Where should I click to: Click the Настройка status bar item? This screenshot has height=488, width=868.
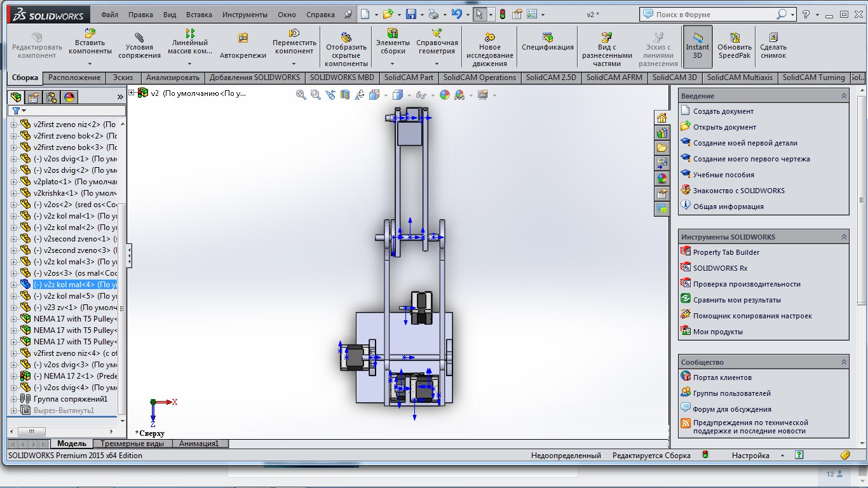[750, 456]
